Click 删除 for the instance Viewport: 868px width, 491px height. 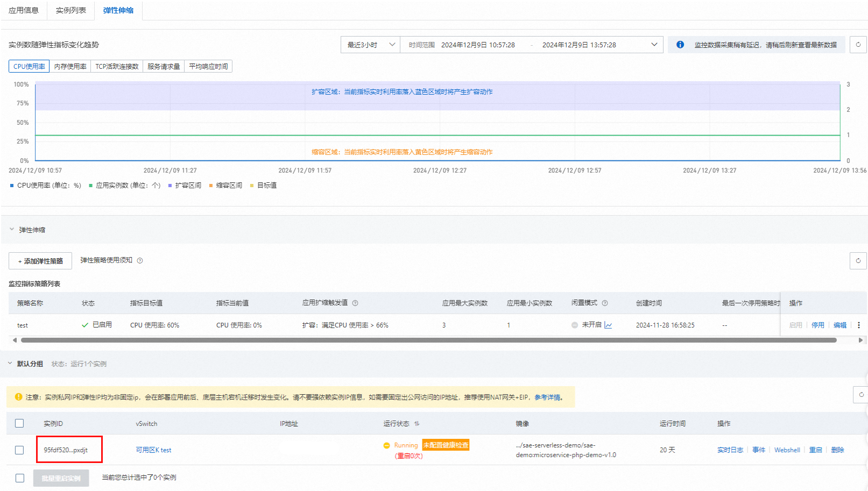[837, 450]
